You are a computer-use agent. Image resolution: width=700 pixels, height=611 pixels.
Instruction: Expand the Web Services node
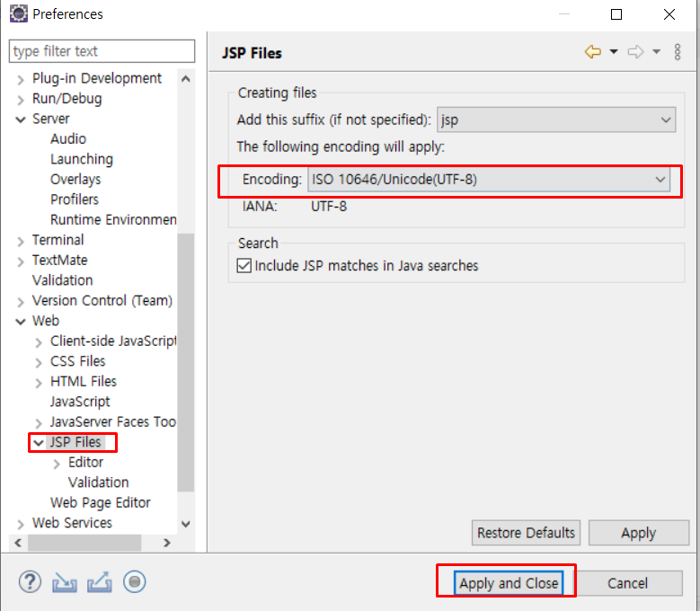coord(21,525)
